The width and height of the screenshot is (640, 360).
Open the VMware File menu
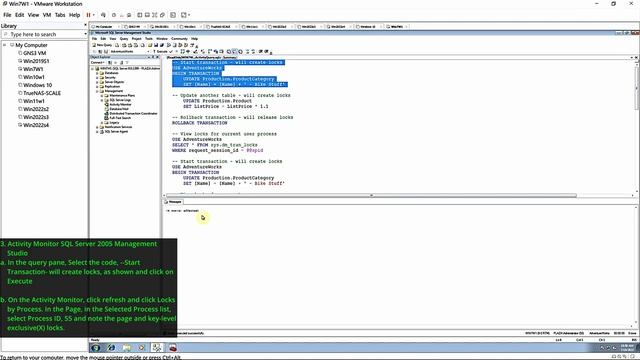tap(7, 15)
